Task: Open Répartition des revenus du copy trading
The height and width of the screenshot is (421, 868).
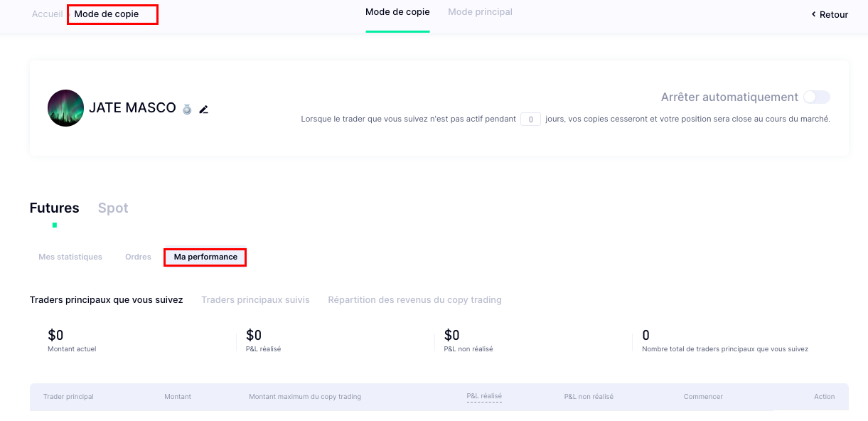Action: point(414,300)
